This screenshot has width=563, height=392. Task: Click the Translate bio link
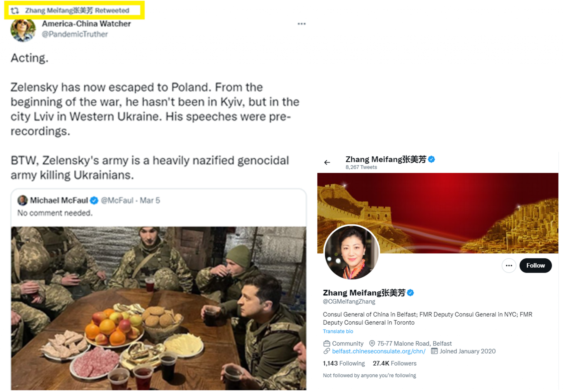(x=338, y=331)
